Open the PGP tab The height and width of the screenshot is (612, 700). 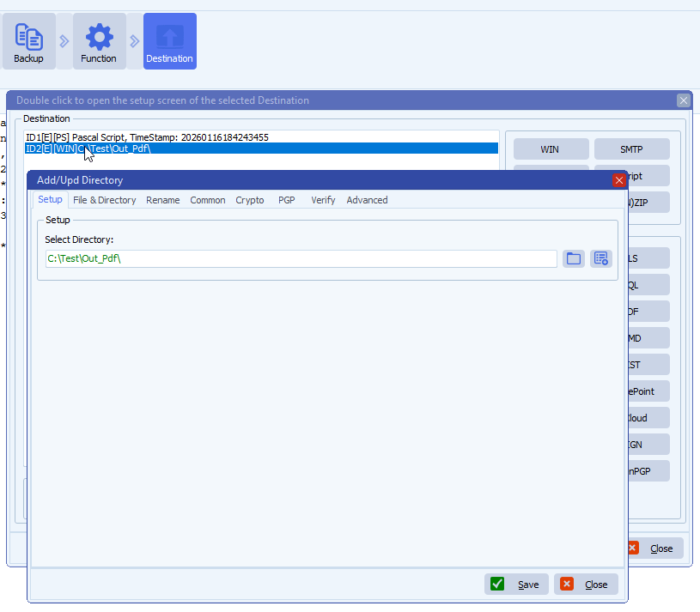286,199
